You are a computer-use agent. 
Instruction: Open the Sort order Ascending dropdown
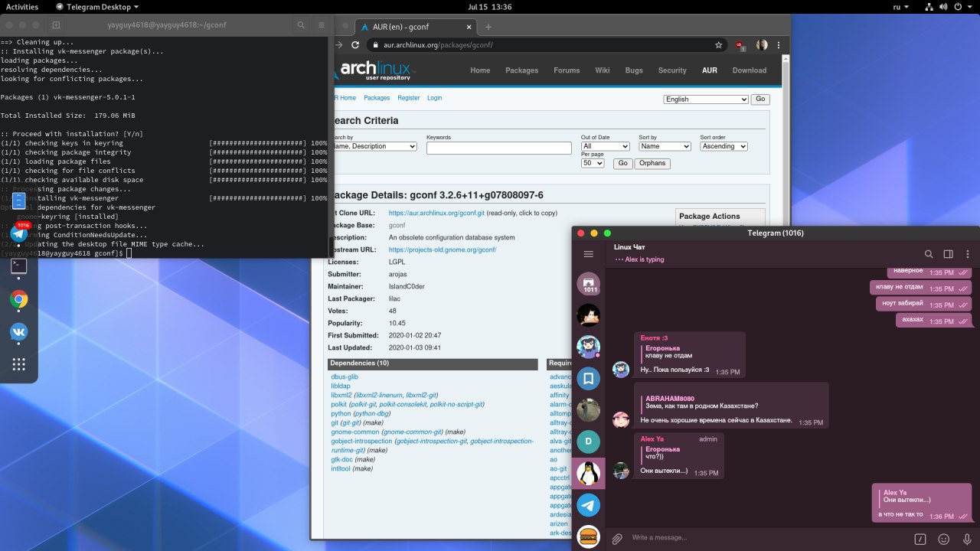point(724,146)
